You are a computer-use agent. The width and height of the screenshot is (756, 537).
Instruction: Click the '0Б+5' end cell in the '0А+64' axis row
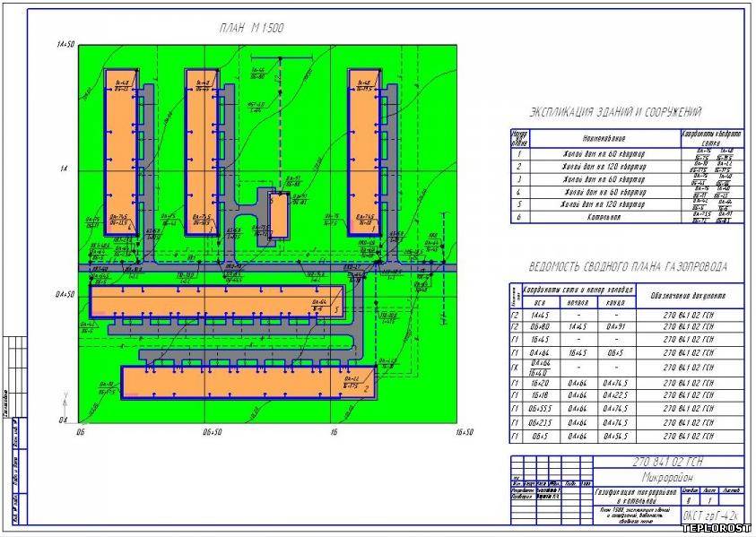pyautogui.click(x=616, y=353)
